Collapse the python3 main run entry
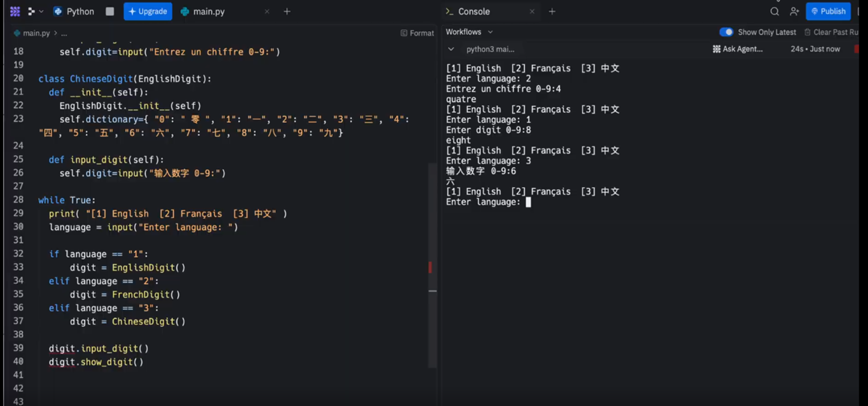Image resolution: width=868 pixels, height=406 pixels. [x=451, y=49]
